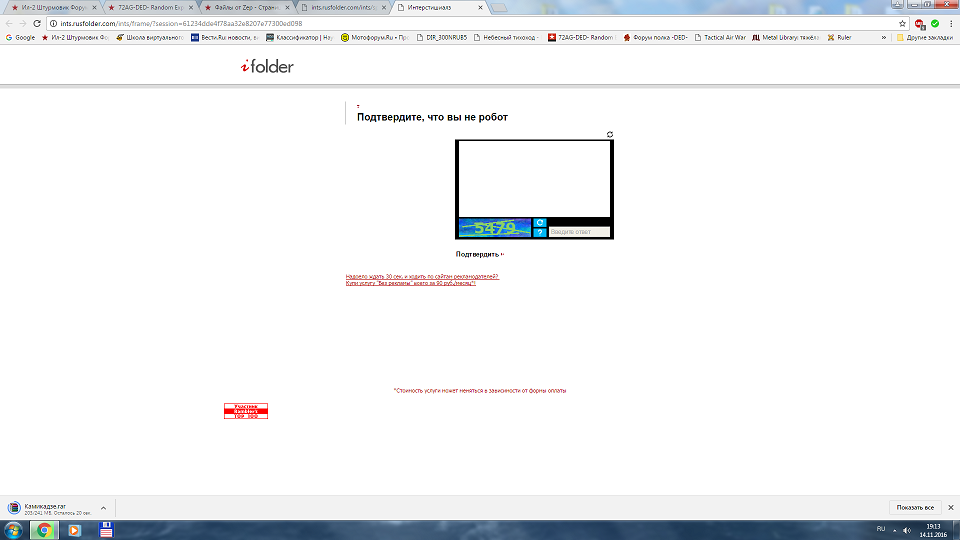Click the ifolder logo
Screen dimensions: 960x540
(x=267, y=66)
